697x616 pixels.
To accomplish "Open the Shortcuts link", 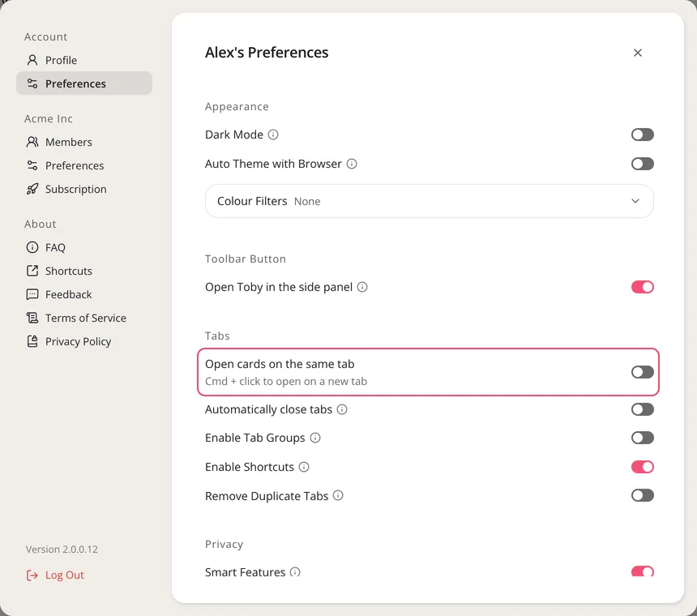I will 84,271.
